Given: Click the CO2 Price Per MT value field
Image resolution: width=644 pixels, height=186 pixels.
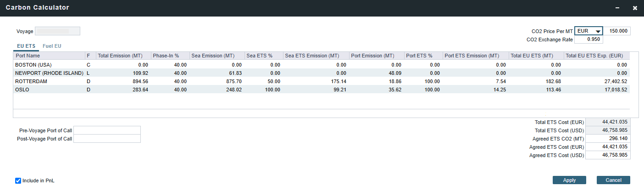Looking at the screenshot, I should coord(617,31).
